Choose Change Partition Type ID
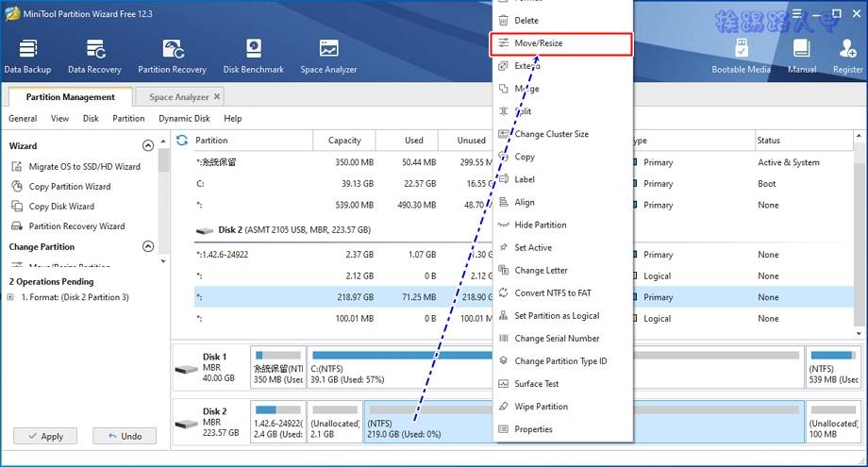868x467 pixels. click(562, 360)
